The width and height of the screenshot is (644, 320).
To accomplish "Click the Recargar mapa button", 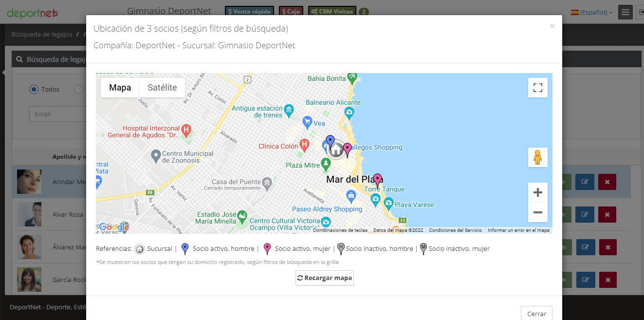I will pos(324,278).
